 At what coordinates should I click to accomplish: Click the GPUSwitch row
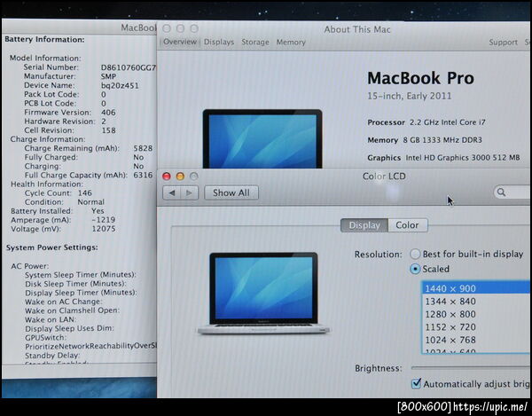[x=45, y=337]
